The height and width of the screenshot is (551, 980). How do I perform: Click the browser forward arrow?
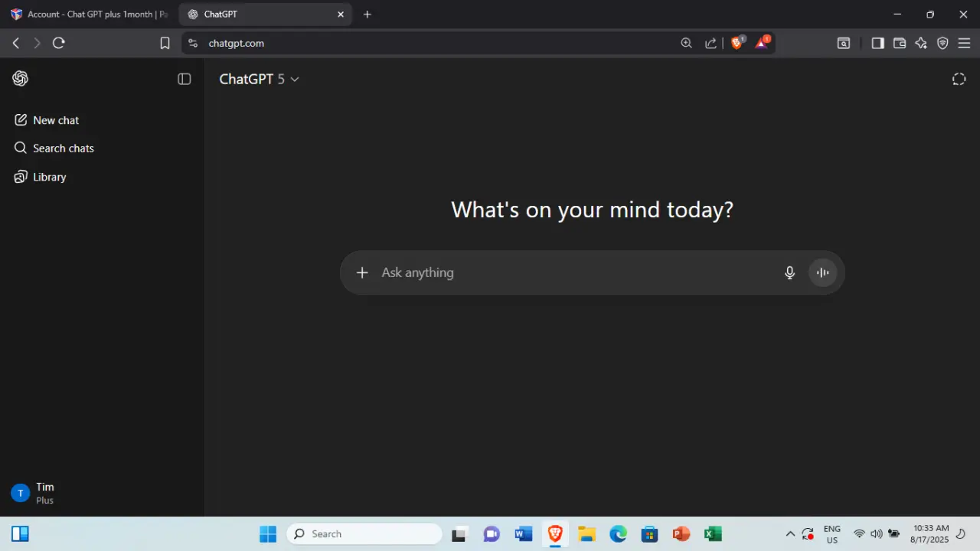tap(37, 44)
